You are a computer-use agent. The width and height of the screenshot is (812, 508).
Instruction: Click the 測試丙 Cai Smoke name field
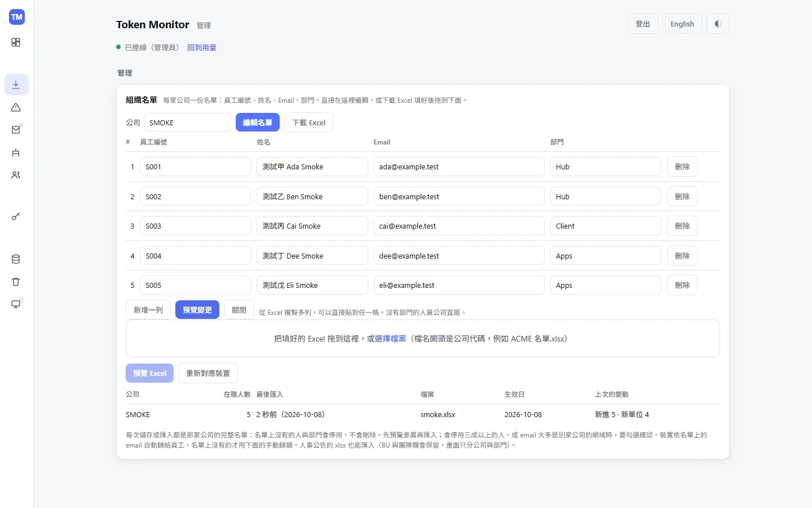click(x=312, y=226)
